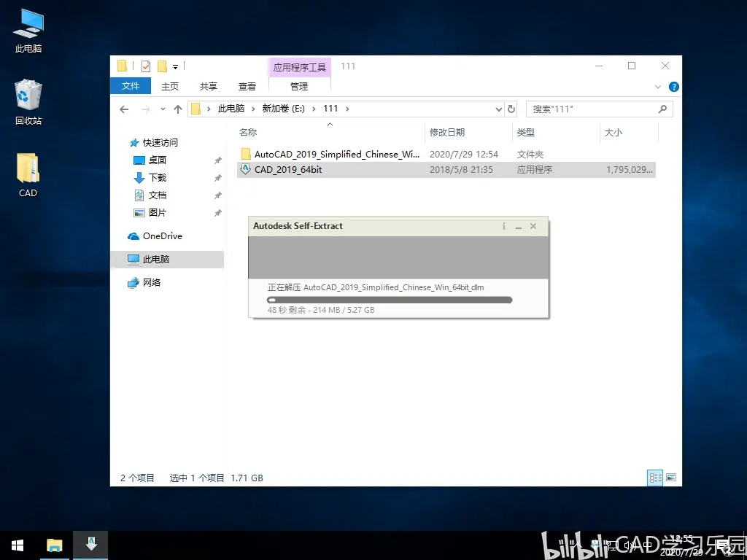Open recent locations dropdown arrow

pyautogui.click(x=163, y=109)
